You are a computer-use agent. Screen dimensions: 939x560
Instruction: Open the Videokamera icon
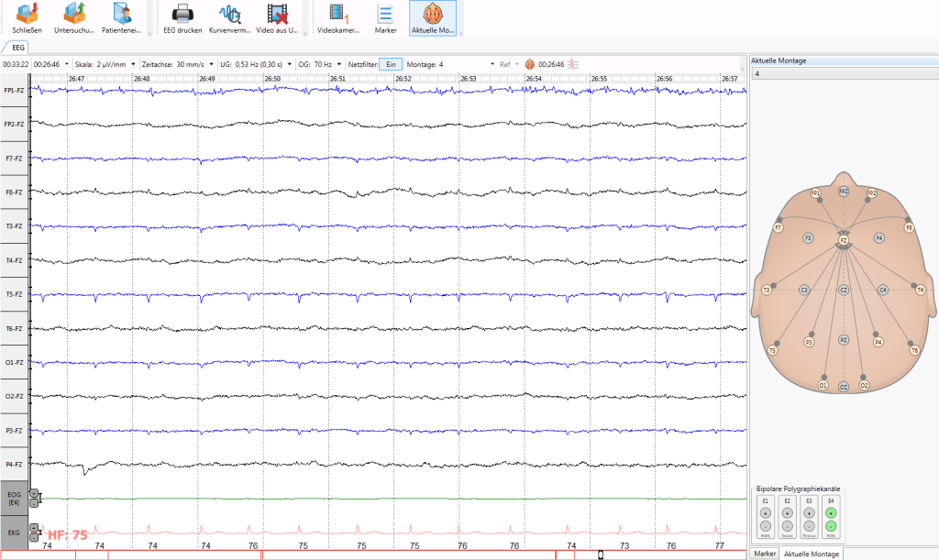pyautogui.click(x=338, y=18)
